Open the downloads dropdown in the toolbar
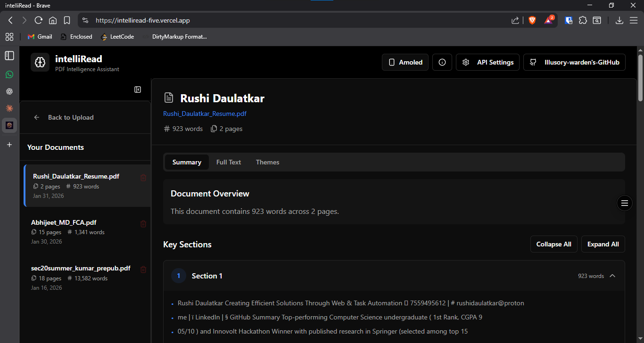Image resolution: width=644 pixels, height=343 pixels. click(x=619, y=20)
